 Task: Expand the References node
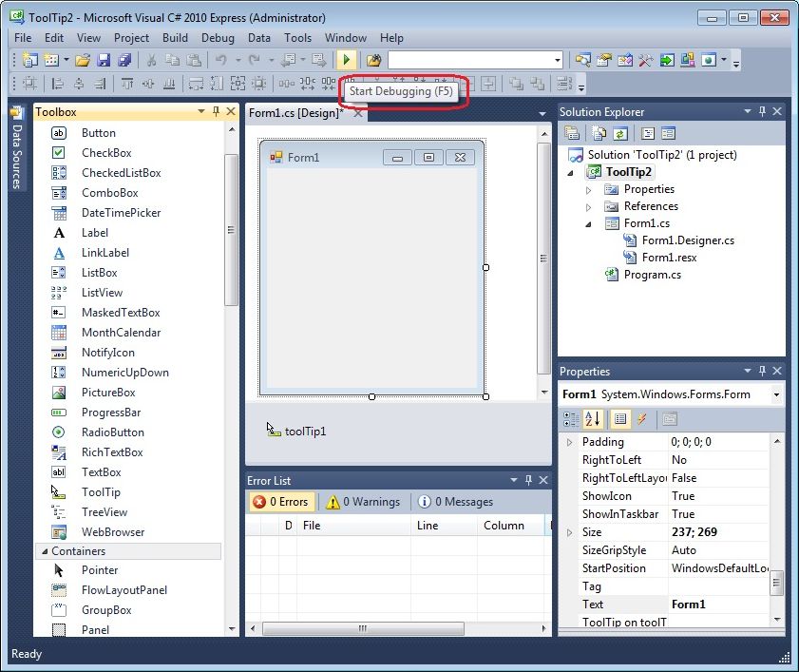click(x=589, y=206)
